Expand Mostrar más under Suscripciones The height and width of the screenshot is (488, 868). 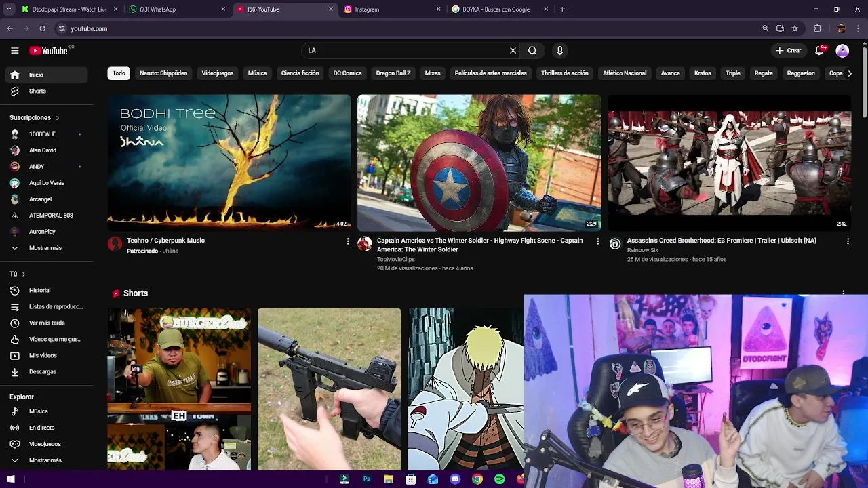pyautogui.click(x=45, y=248)
